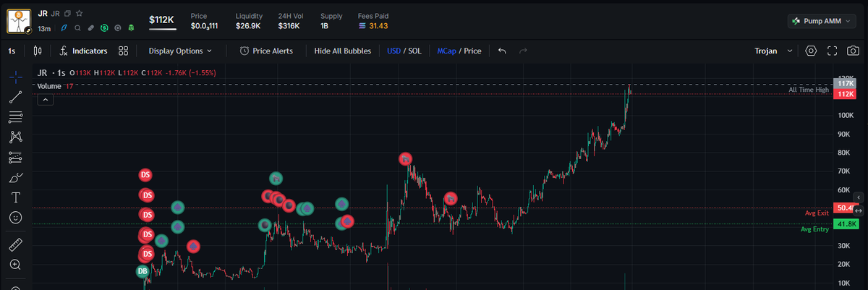Open the emoji icons tool
This screenshot has width=868, height=290.
[x=15, y=217]
